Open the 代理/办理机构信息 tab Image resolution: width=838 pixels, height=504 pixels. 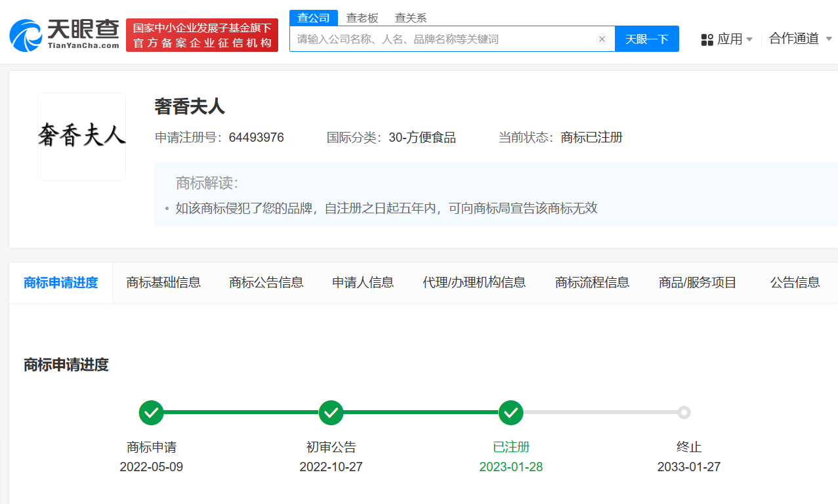474,282
